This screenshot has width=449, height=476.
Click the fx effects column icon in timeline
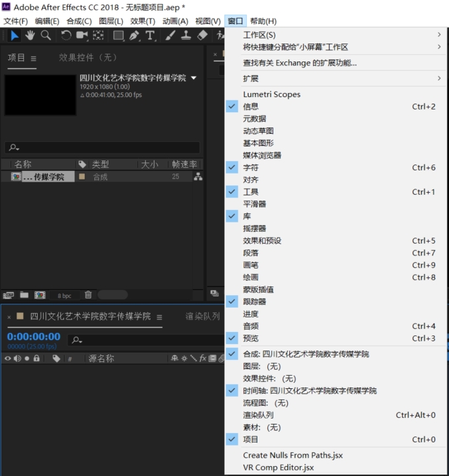pyautogui.click(x=203, y=358)
